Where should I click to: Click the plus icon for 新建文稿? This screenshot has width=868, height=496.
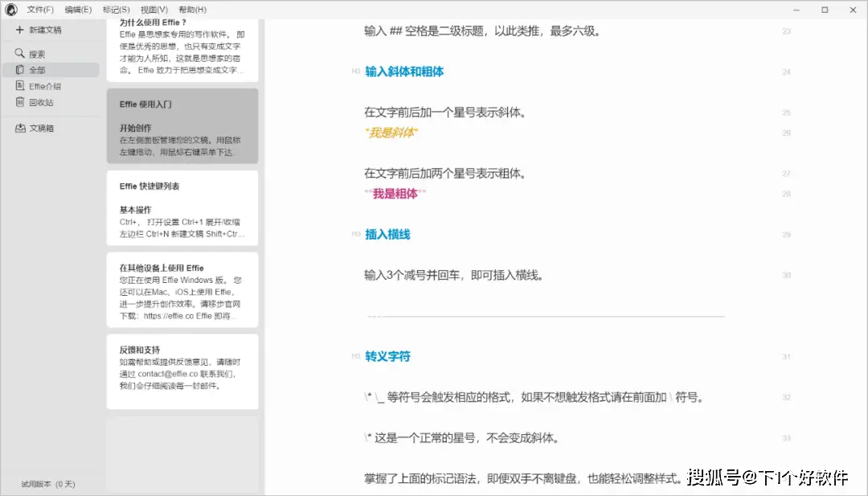19,30
